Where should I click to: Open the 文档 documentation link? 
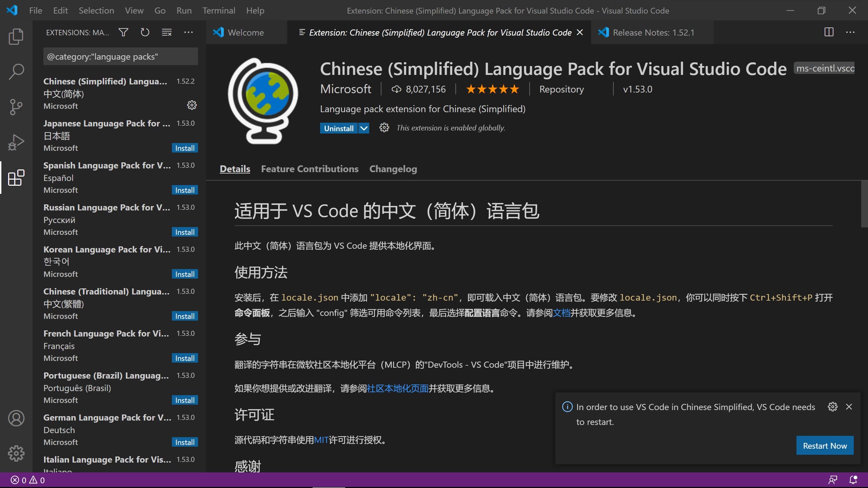[x=561, y=312]
